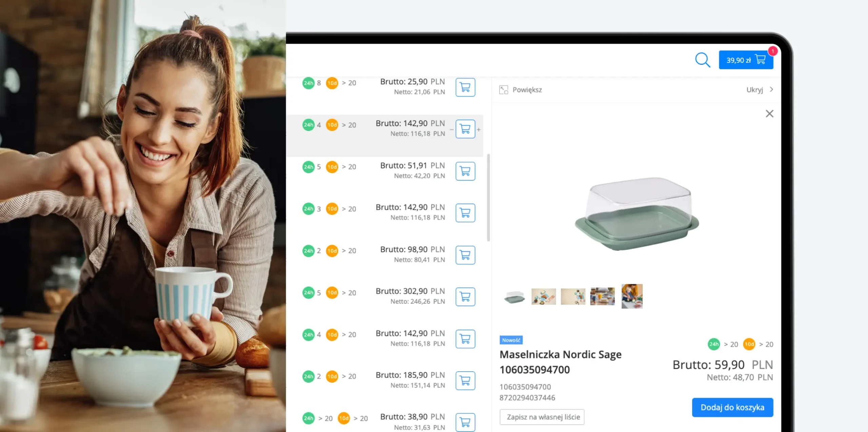Close the product detail panel with X
This screenshot has height=432, width=868.
tap(769, 114)
